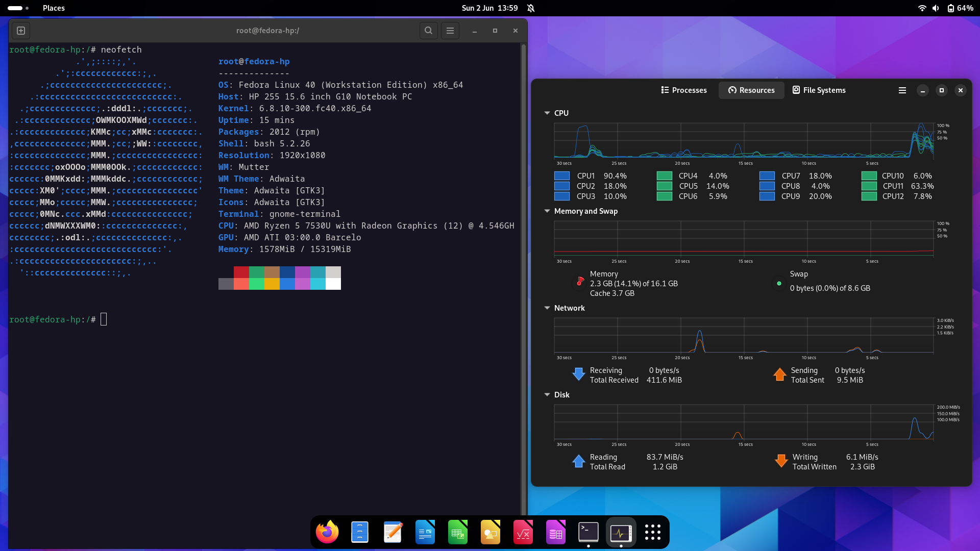Click the Disk Writing arrow icon
This screenshot has height=551, width=980.
tap(781, 461)
